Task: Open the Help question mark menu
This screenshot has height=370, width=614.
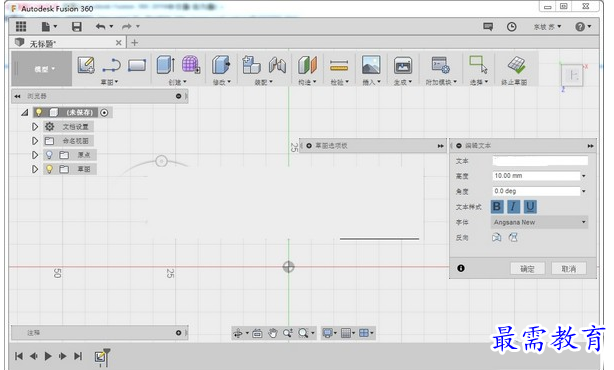Action: [583, 27]
